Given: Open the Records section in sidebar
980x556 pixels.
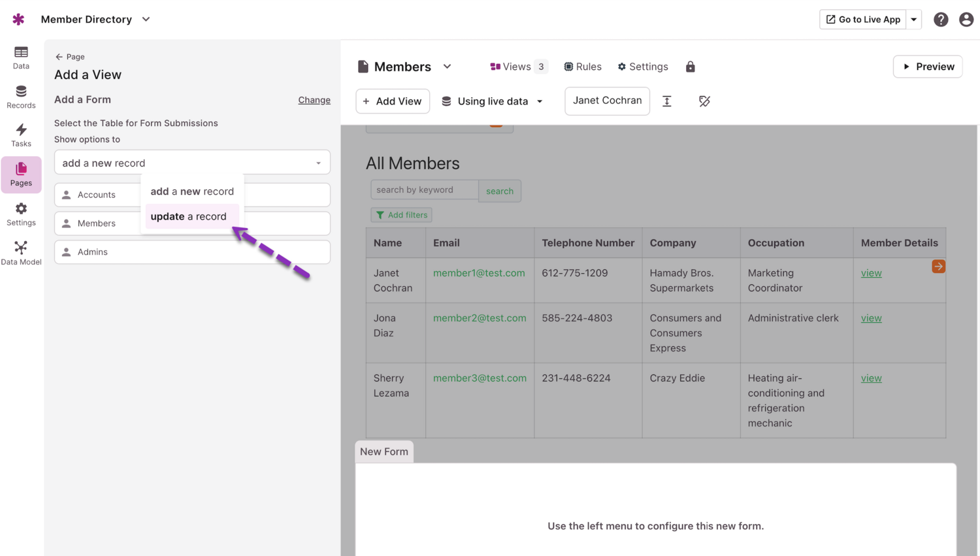Looking at the screenshot, I should pos(21,97).
